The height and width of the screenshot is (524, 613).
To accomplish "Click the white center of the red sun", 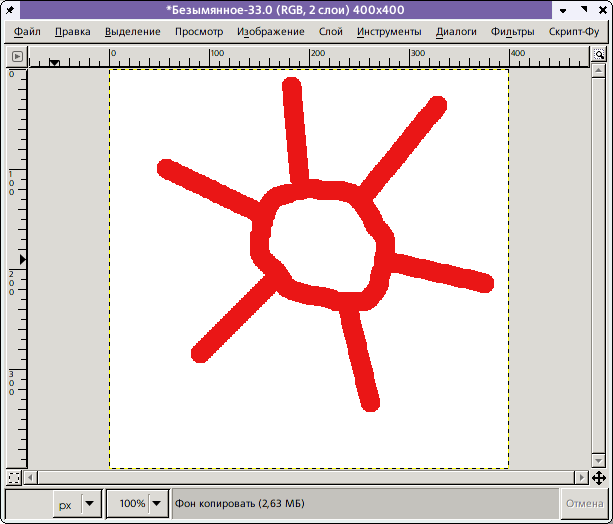I will [320, 243].
